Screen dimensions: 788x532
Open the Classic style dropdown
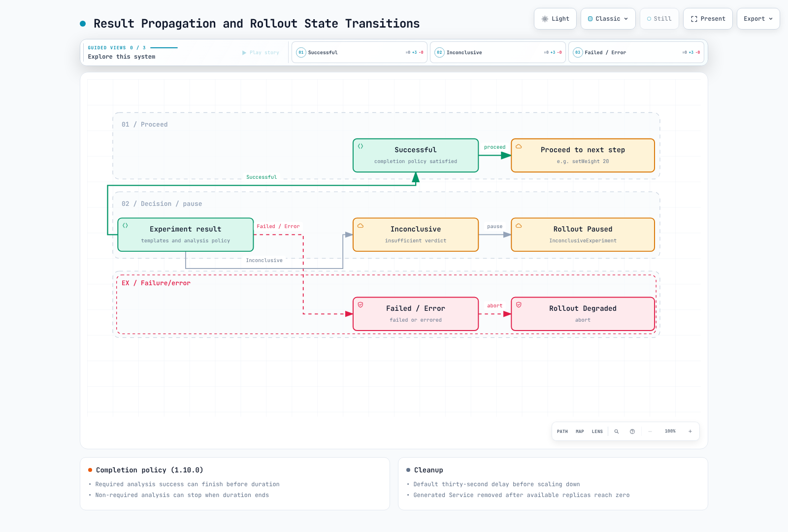608,19
